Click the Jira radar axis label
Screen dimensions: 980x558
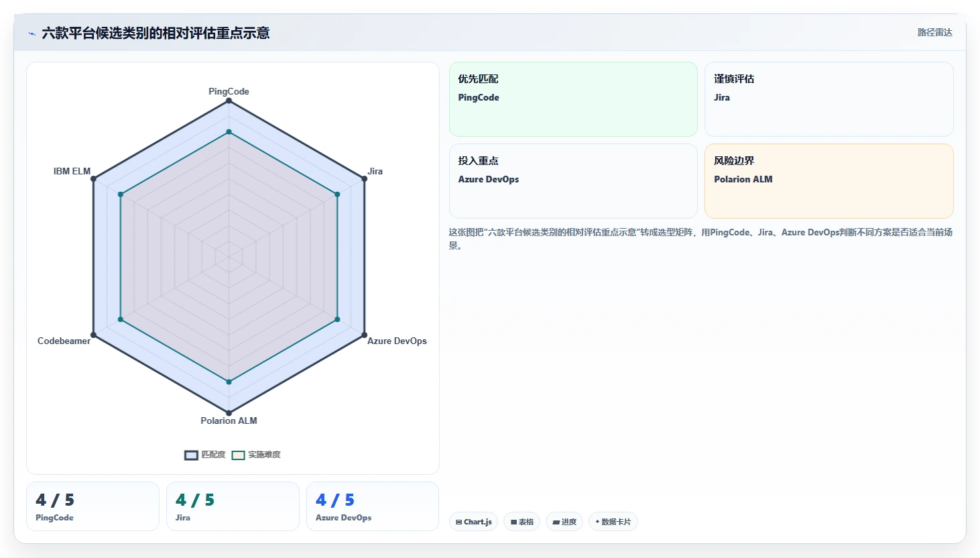tap(375, 171)
